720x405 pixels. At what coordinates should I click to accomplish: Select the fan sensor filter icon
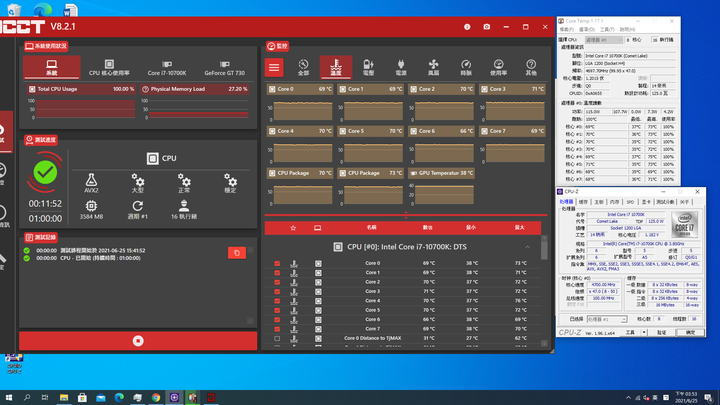pos(433,68)
